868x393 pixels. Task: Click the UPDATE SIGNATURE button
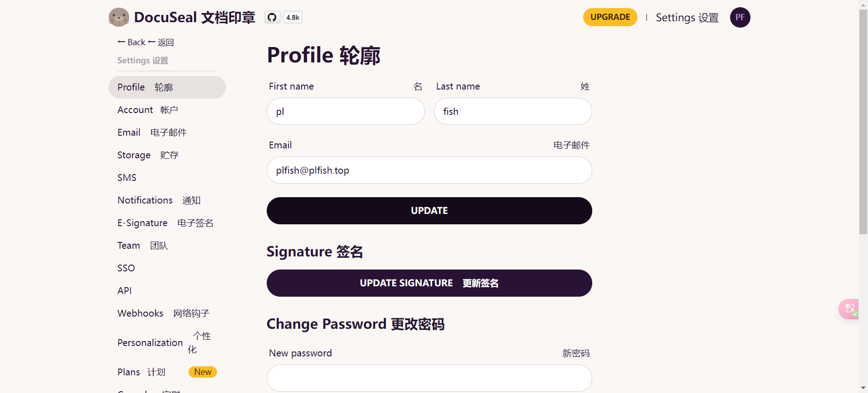429,283
